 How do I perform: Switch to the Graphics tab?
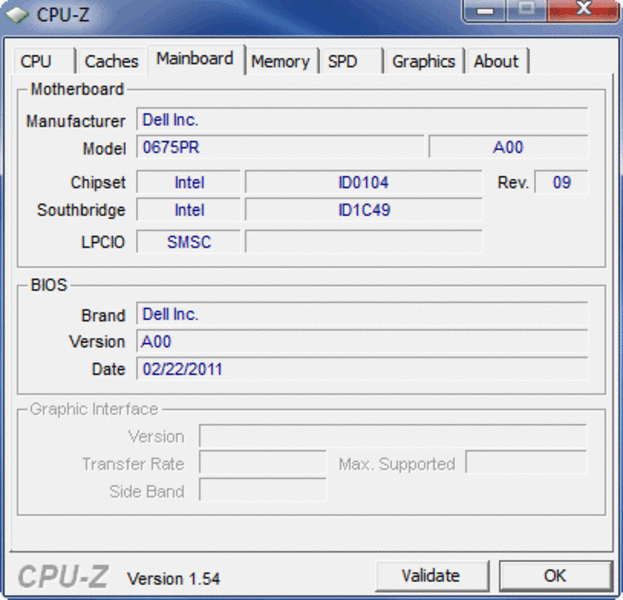click(x=424, y=61)
